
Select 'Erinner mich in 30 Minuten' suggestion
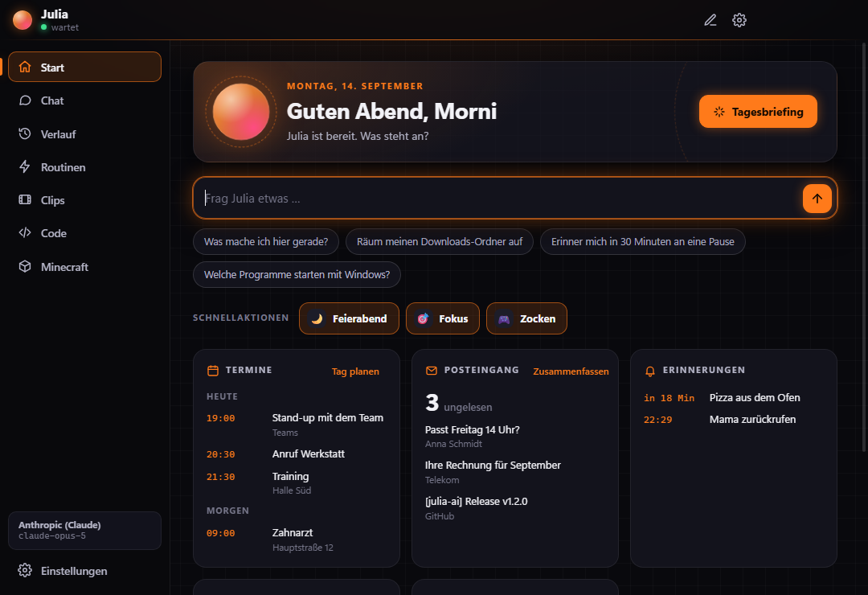(x=643, y=241)
